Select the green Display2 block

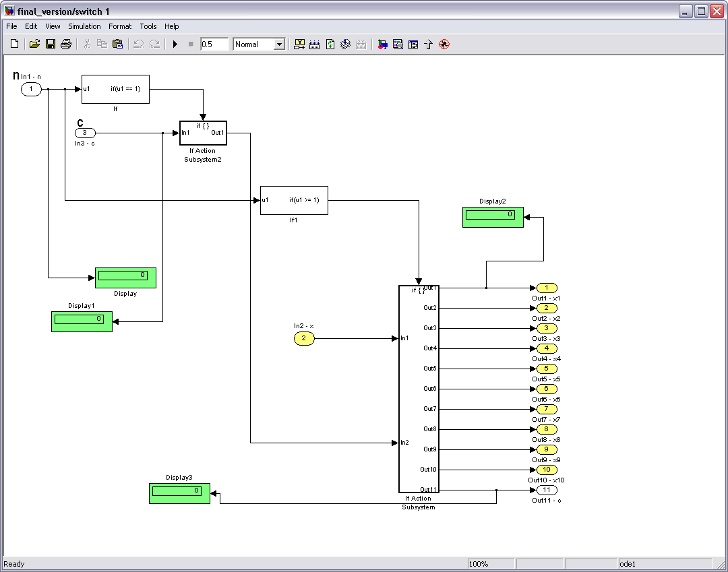click(x=493, y=217)
